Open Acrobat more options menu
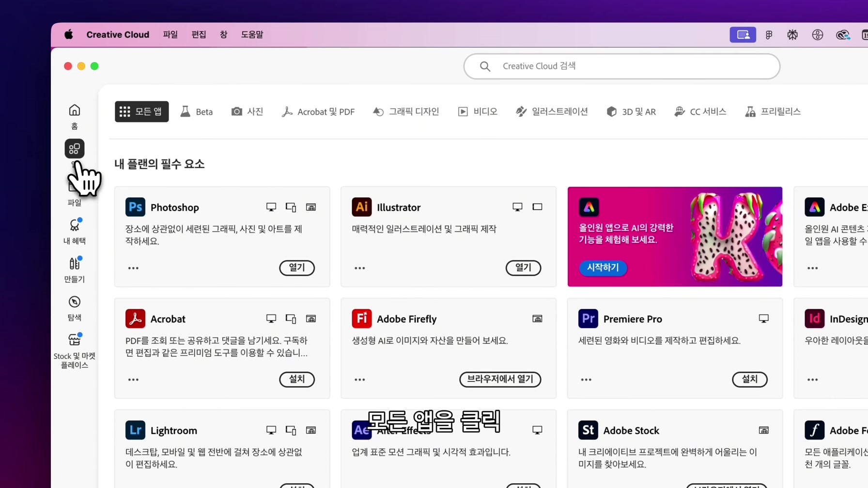 coord(133,379)
